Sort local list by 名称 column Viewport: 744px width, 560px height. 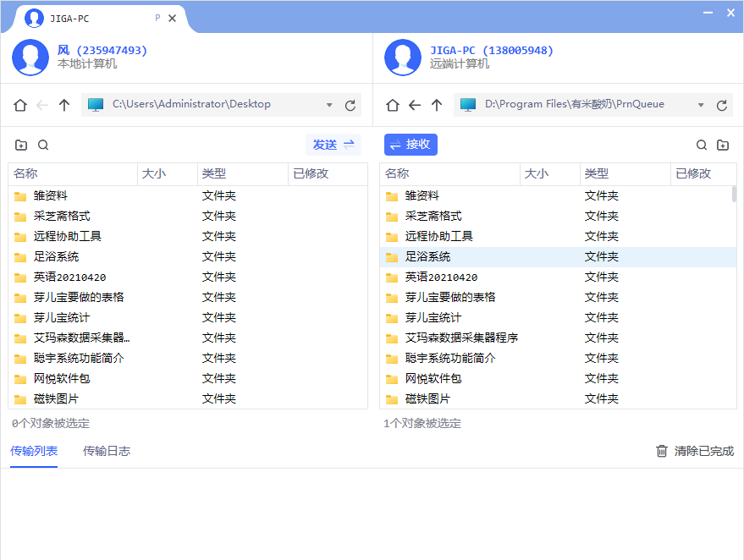(x=73, y=173)
